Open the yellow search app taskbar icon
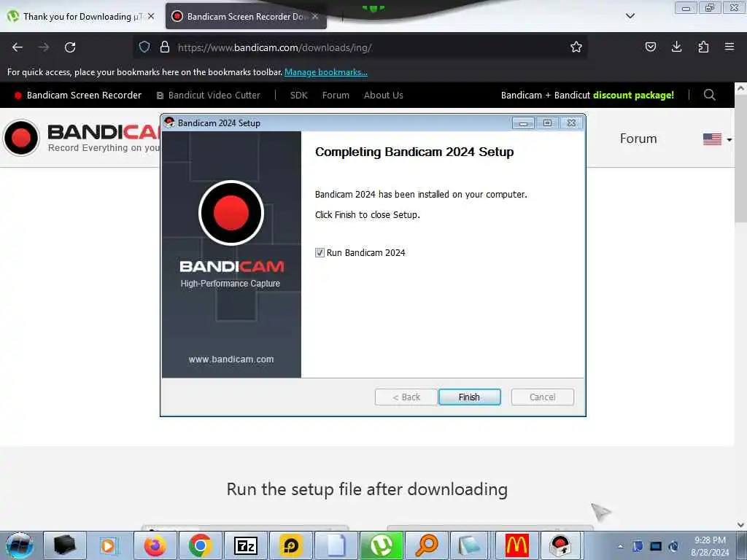The width and height of the screenshot is (747, 560). pyautogui.click(x=290, y=545)
